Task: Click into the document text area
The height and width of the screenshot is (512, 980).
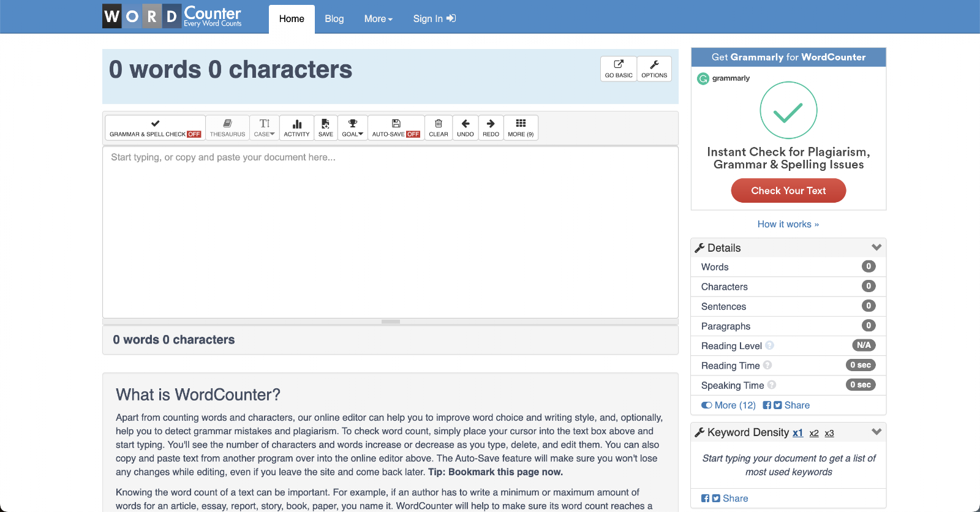Action: click(390, 232)
